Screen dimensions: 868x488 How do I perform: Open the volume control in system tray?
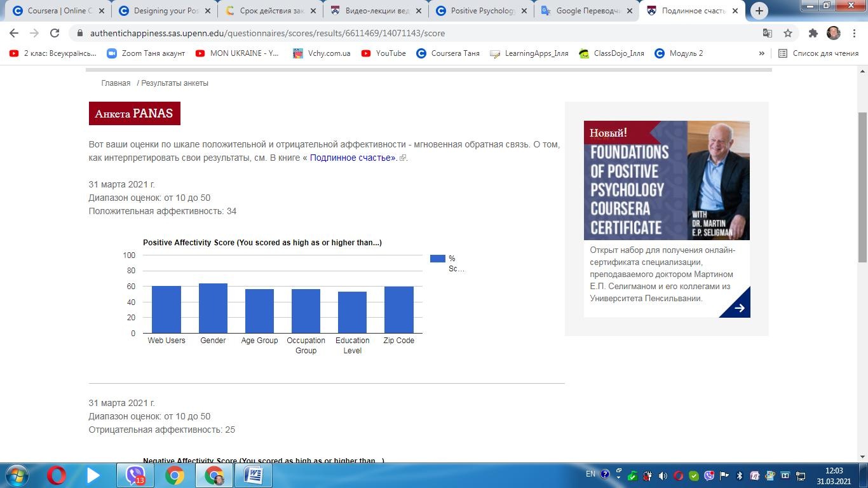pyautogui.click(x=663, y=475)
